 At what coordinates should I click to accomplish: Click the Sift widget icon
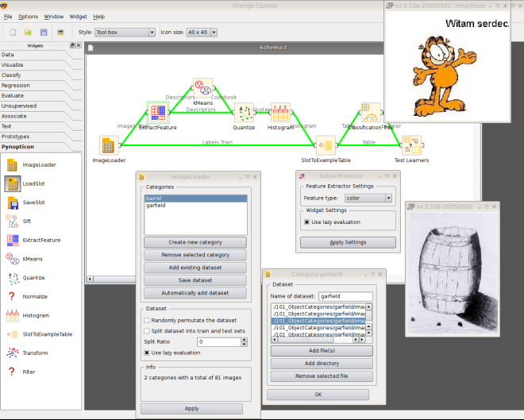point(13,221)
